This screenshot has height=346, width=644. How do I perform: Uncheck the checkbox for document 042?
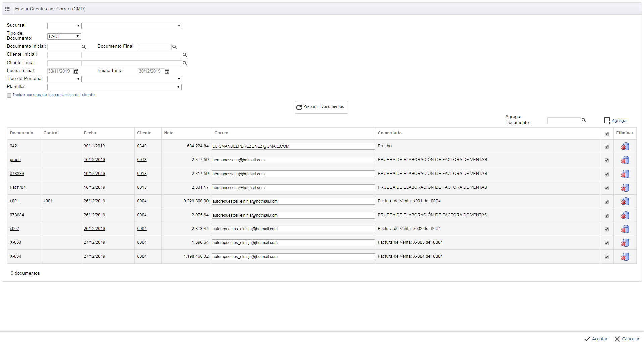[607, 147]
